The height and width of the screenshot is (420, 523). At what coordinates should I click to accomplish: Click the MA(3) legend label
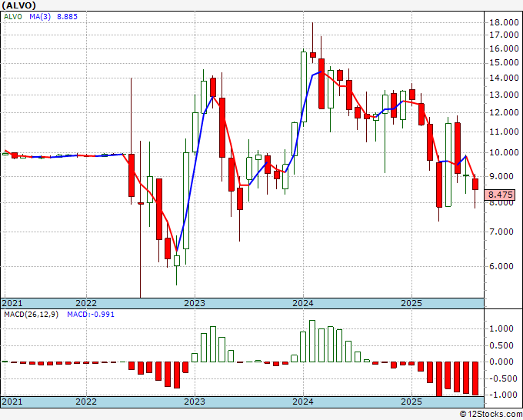pos(40,16)
